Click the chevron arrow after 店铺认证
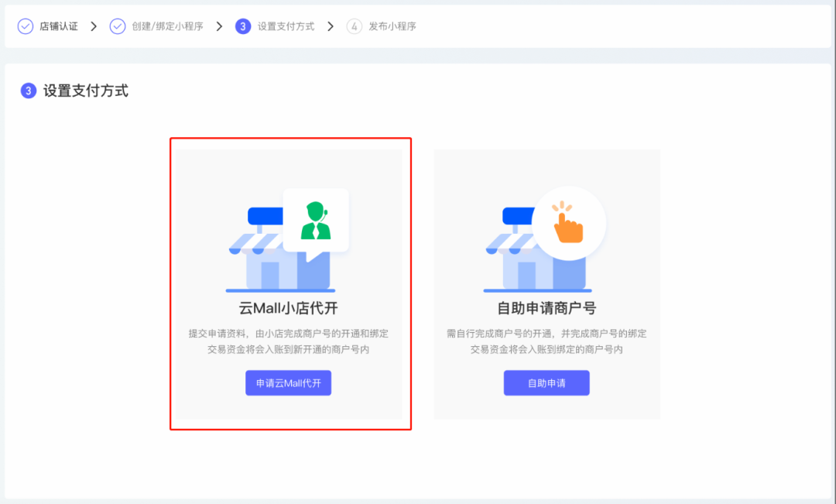This screenshot has width=836, height=504. click(94, 26)
